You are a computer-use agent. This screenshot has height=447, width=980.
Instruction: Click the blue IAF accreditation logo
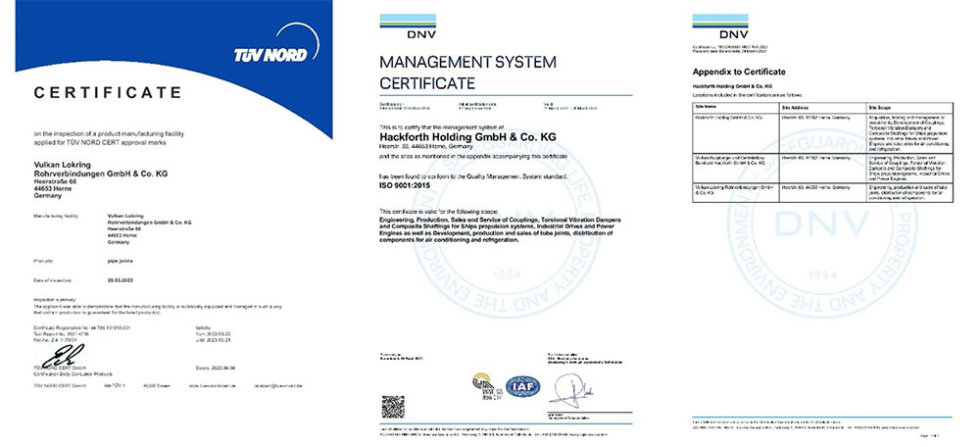click(x=522, y=386)
